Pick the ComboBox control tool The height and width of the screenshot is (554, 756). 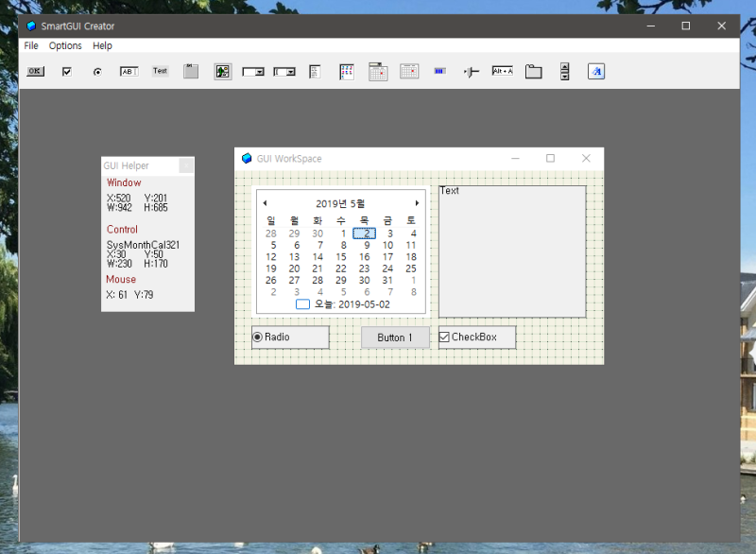pyautogui.click(x=284, y=72)
